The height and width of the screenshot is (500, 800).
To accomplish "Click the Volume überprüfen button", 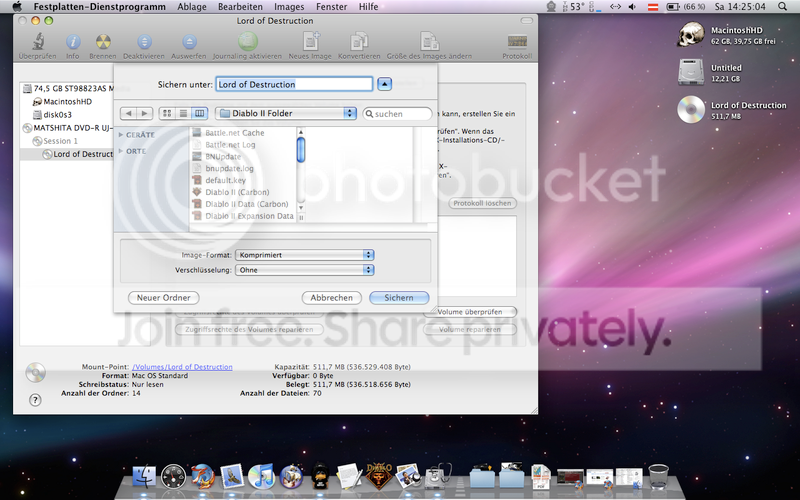I will [470, 312].
